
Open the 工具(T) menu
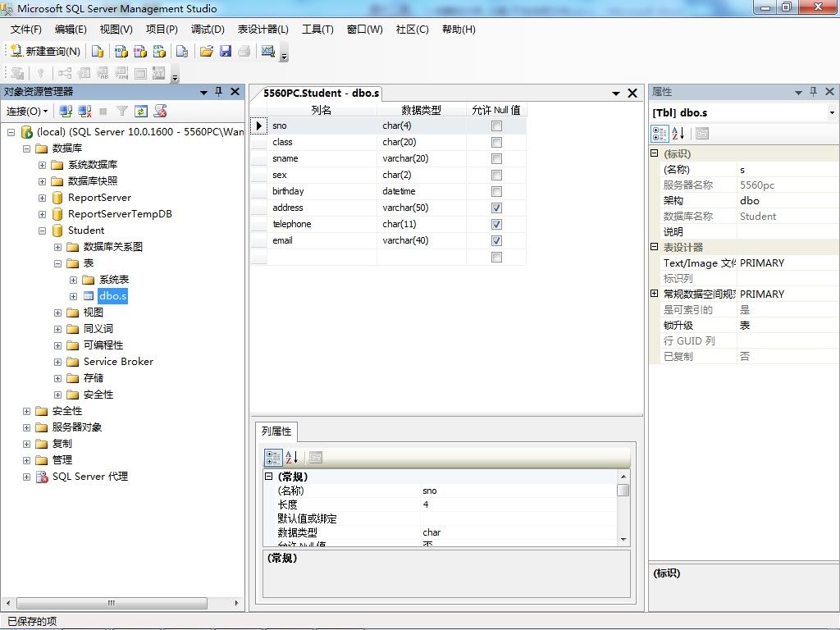click(x=317, y=30)
